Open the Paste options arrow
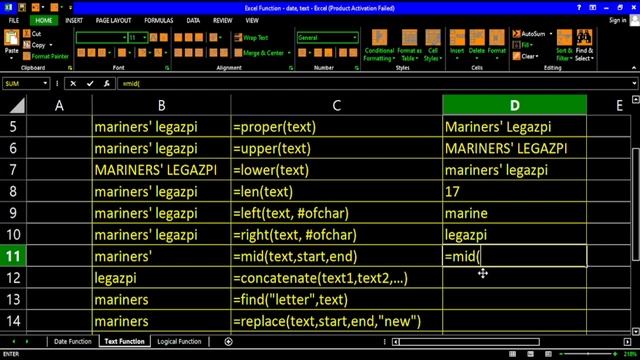The height and width of the screenshot is (360, 640). click(x=11, y=58)
